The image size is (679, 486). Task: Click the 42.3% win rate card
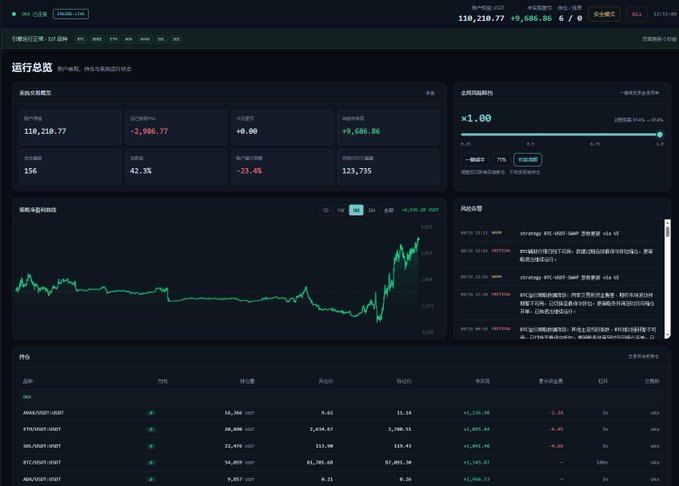point(176,166)
